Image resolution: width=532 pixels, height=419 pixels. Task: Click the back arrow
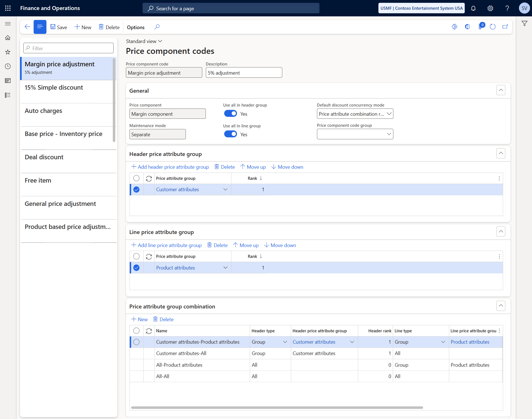[x=27, y=27]
